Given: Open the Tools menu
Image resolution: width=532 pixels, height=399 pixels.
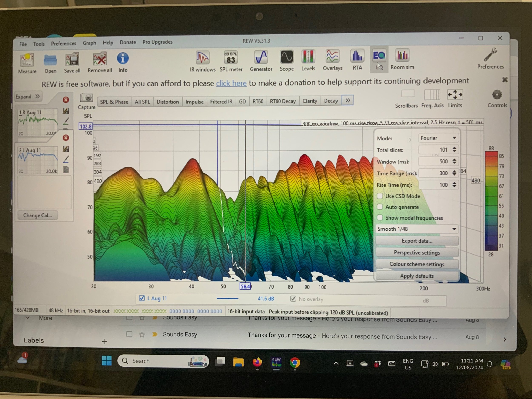Looking at the screenshot, I should [39, 44].
